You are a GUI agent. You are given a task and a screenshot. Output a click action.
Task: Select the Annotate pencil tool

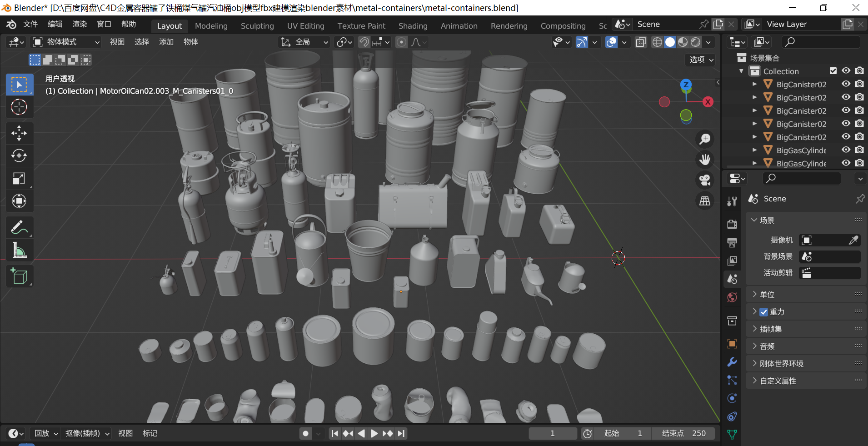click(19, 227)
